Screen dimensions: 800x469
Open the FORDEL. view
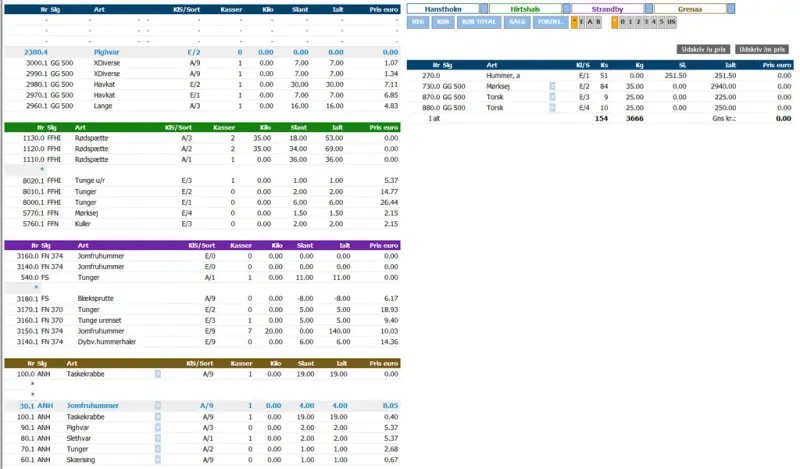point(551,22)
